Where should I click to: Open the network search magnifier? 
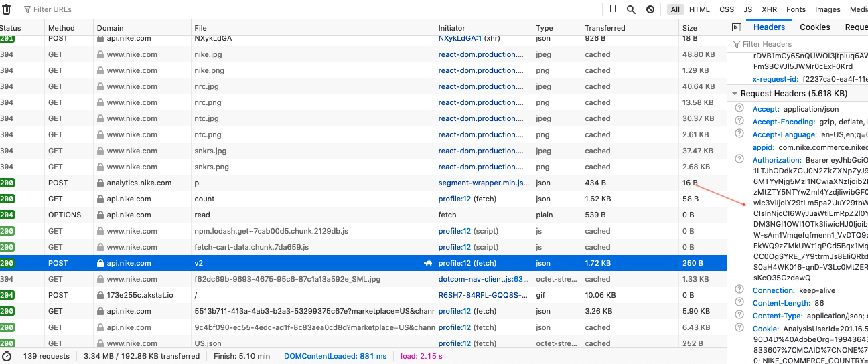tap(631, 9)
